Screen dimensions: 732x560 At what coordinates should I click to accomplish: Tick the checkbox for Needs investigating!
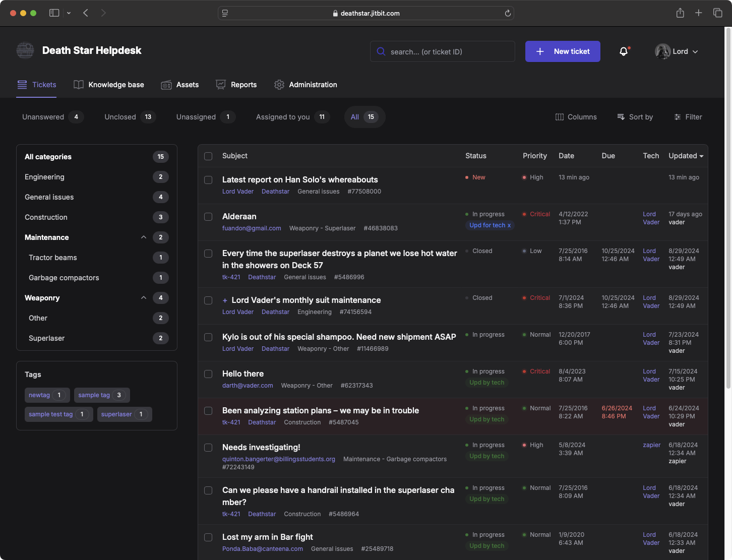[208, 448]
